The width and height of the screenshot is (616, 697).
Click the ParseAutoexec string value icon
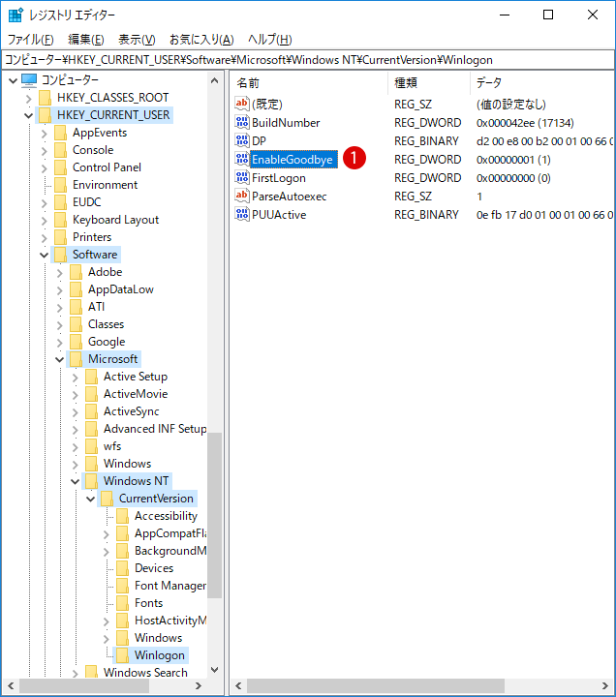(242, 196)
